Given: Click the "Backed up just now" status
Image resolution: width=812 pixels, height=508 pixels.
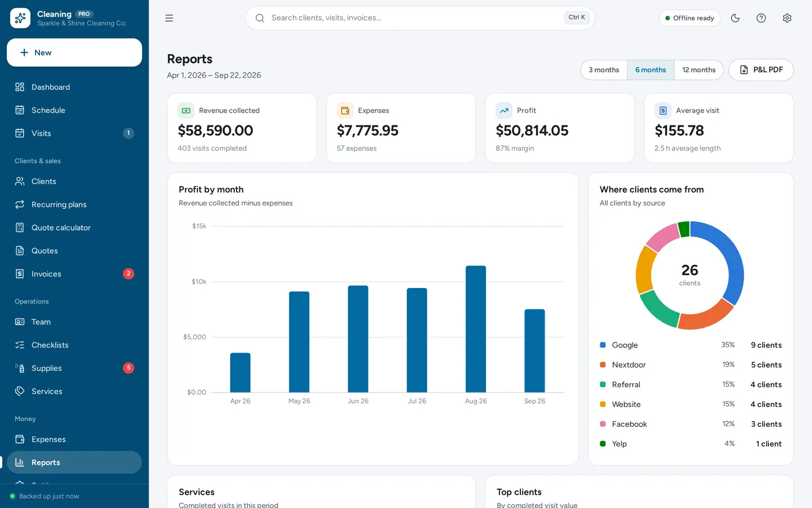Looking at the screenshot, I should 45,496.
